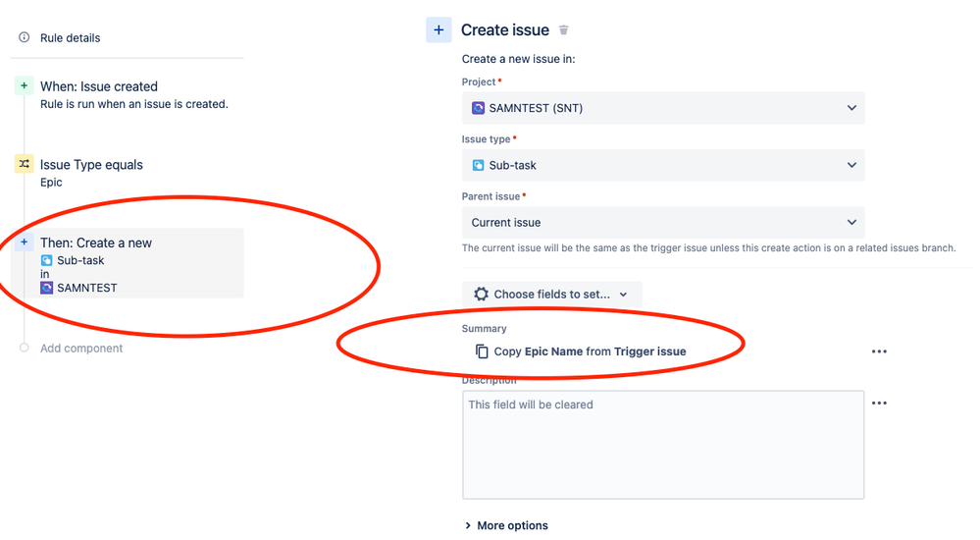This screenshot has width=980, height=540.
Task: Click the yellow shuffle condition icon
Action: pos(24,164)
